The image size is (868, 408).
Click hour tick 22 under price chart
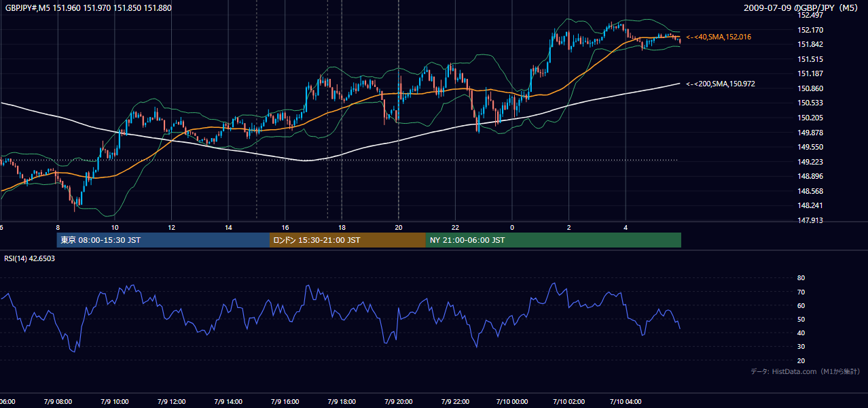pos(455,228)
